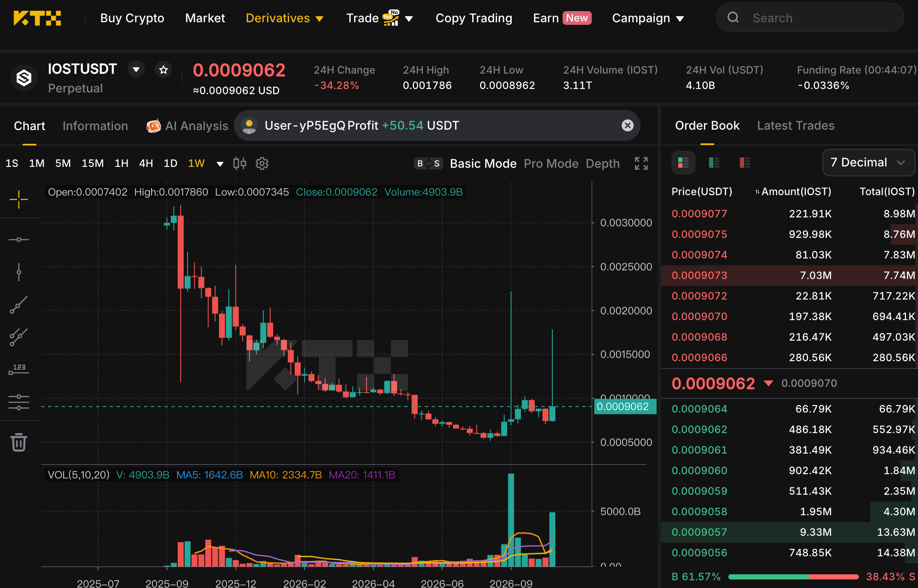This screenshot has width=918, height=588.
Task: Select the price range measure tool
Action: click(19, 370)
